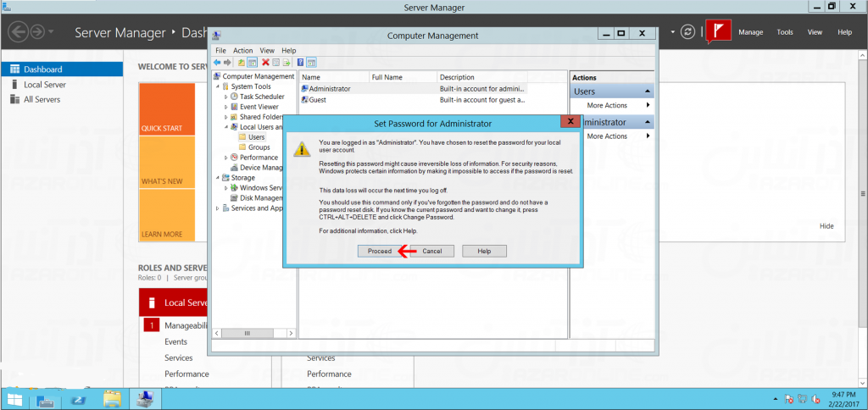The width and height of the screenshot is (868, 410).
Task: Click the Server Manager refresh icon
Action: click(x=687, y=31)
